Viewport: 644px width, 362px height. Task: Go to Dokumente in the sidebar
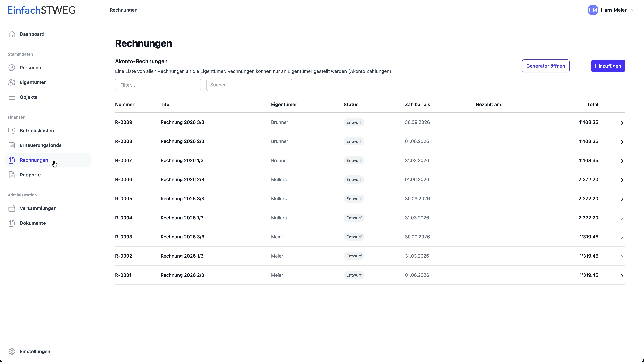coord(33,223)
